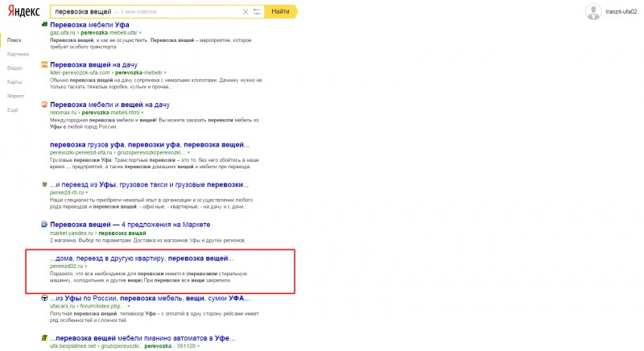This screenshot has height=351, width=644.
Task: Open result перевозка грузов уфа, перевозки уфа
Action: click(x=150, y=144)
